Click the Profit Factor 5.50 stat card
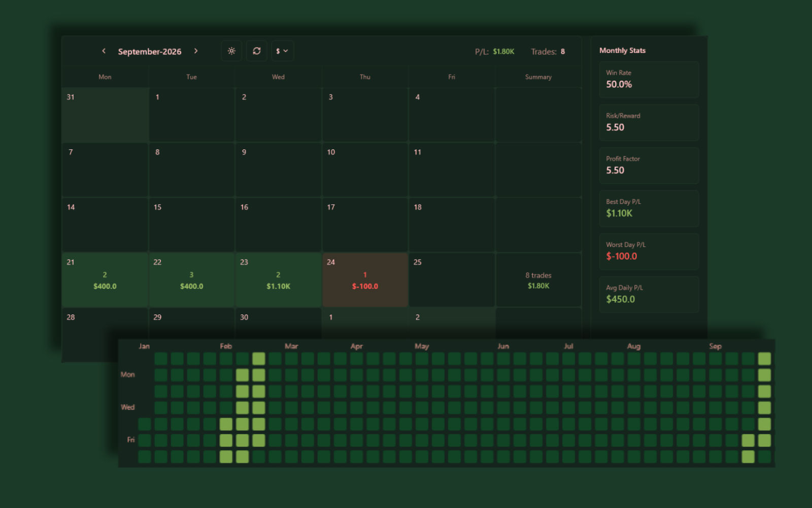 (649, 166)
